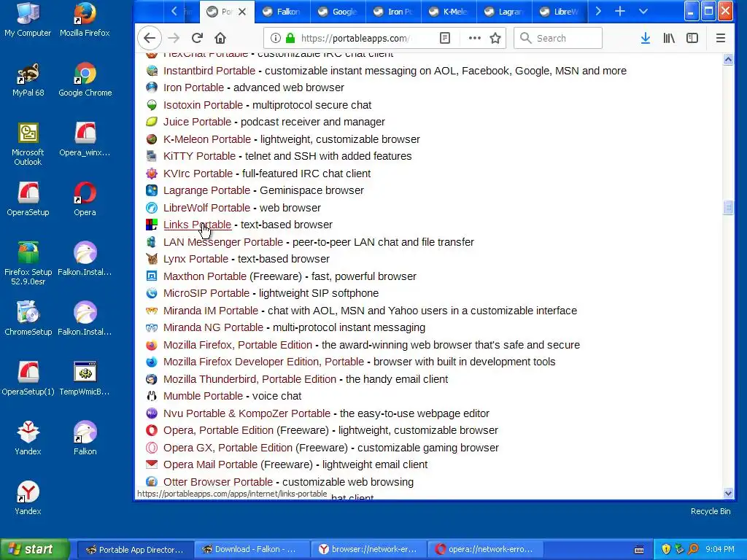Screen dimensions: 747x560
Task: Open a new tab with plus button
Action: pos(620,12)
